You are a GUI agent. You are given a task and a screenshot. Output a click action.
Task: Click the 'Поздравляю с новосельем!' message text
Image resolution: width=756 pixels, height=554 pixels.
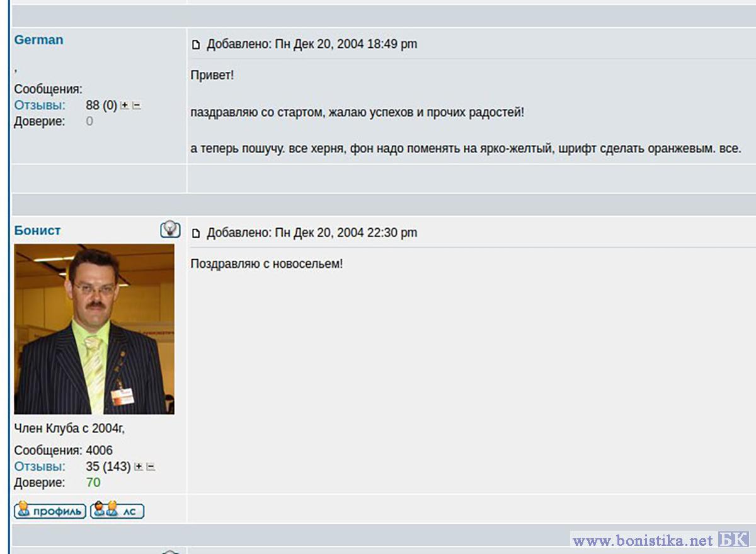click(266, 263)
